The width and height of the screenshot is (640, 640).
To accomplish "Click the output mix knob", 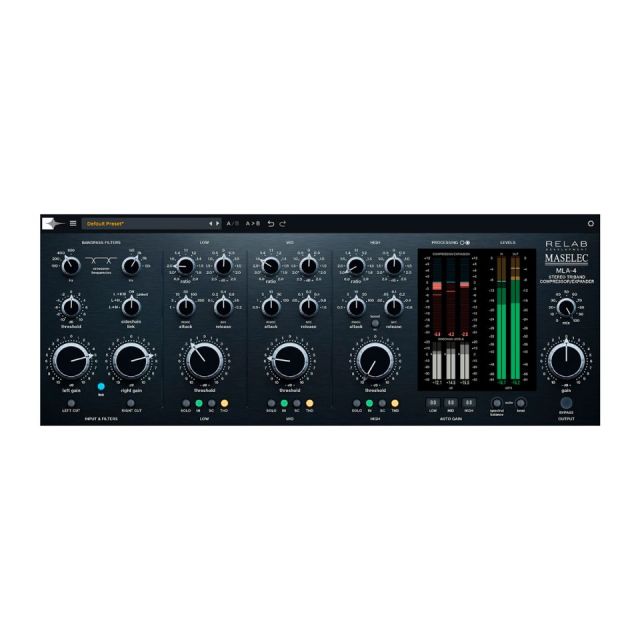I will (x=566, y=307).
